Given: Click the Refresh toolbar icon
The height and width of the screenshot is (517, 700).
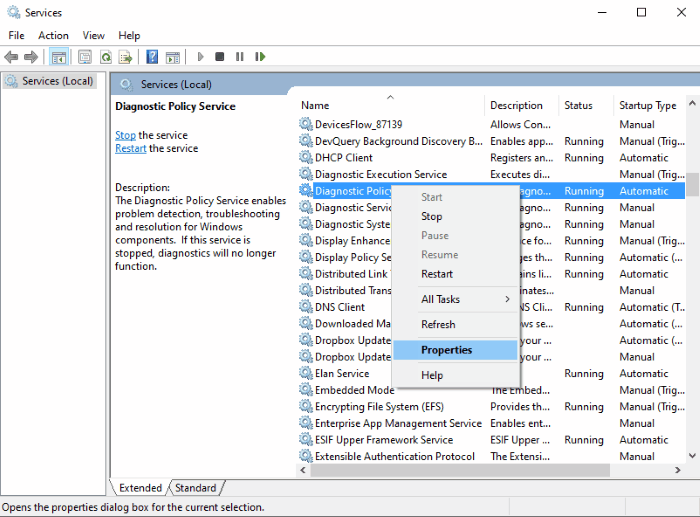Looking at the screenshot, I should [106, 57].
